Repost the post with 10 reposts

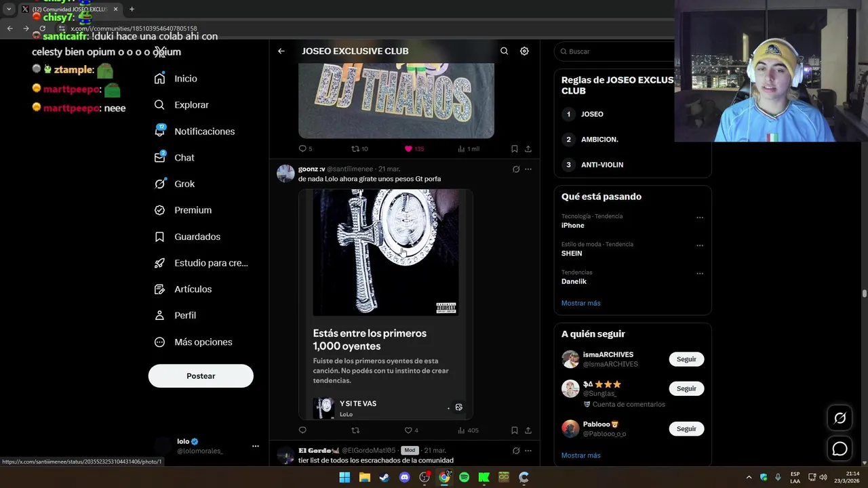pyautogui.click(x=359, y=148)
